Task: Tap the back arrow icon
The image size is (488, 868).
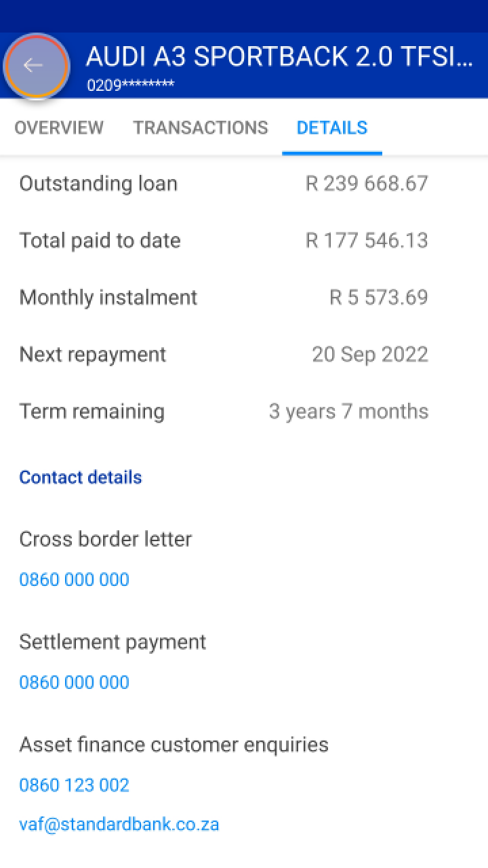Action: pyautogui.click(x=33, y=65)
